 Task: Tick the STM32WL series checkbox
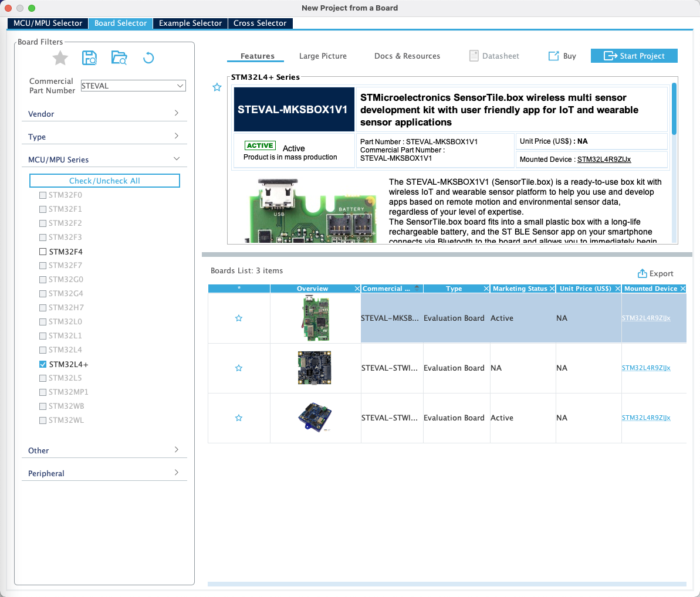coord(43,420)
